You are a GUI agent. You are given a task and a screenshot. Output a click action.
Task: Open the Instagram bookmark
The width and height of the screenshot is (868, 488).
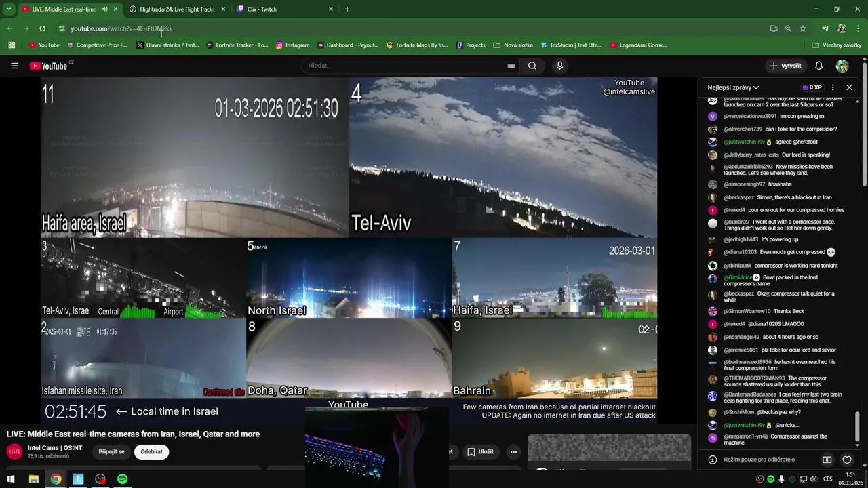(292, 45)
